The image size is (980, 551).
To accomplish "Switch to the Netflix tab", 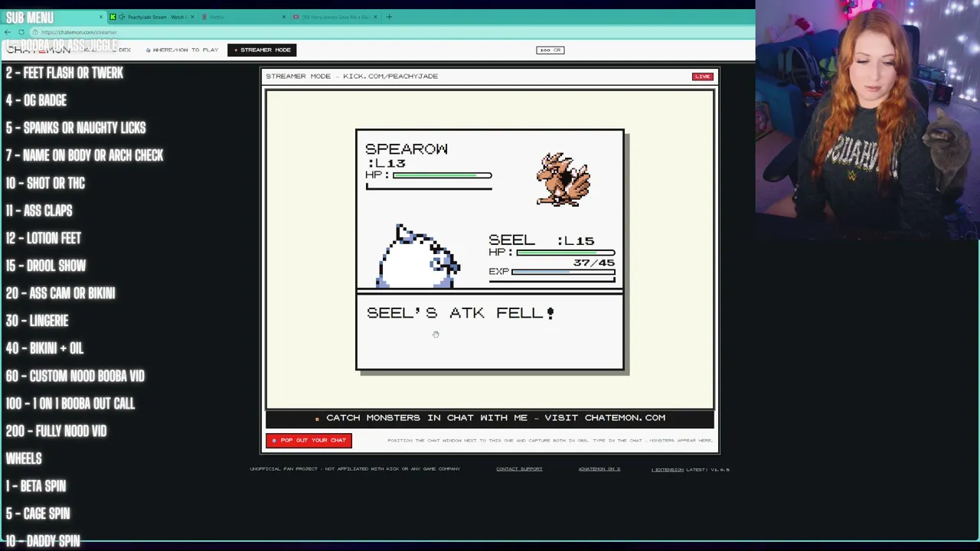I will pos(243,17).
